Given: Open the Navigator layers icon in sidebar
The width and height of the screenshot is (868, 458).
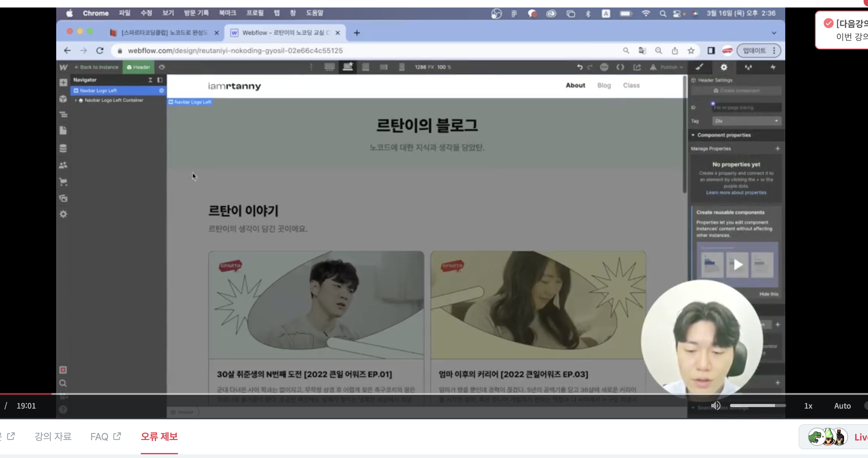Looking at the screenshot, I should pos(63,115).
